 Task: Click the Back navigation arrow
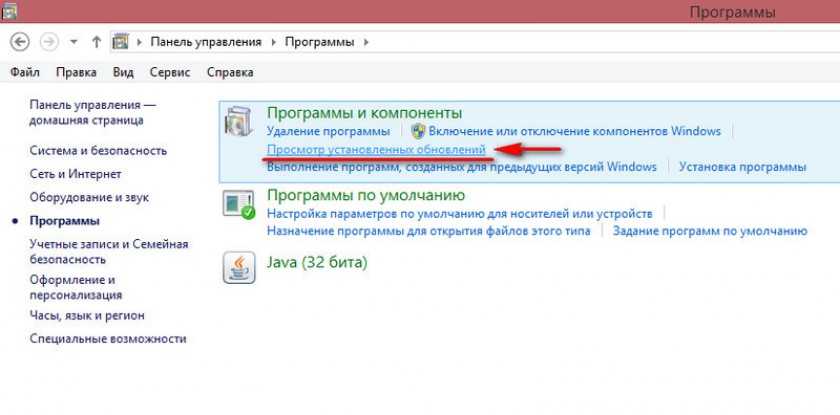pos(21,42)
